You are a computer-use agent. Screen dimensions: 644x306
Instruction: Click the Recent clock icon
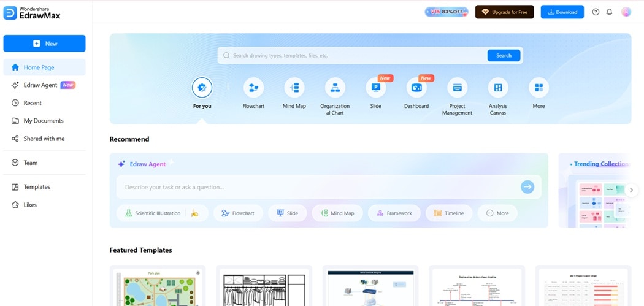[x=15, y=103]
